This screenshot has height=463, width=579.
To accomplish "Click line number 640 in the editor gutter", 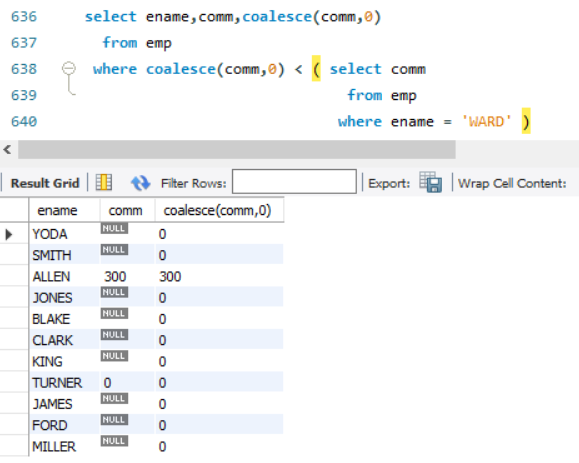I will click(x=24, y=121).
